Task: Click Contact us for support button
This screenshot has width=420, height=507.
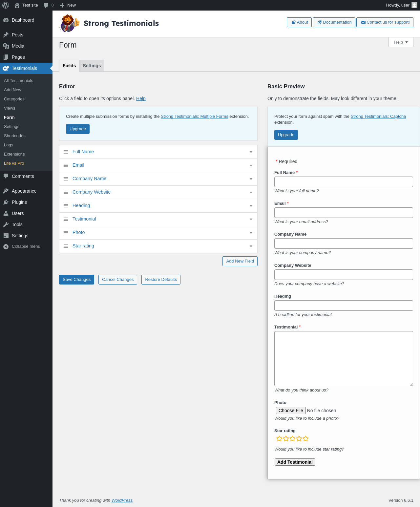Action: 385,22
